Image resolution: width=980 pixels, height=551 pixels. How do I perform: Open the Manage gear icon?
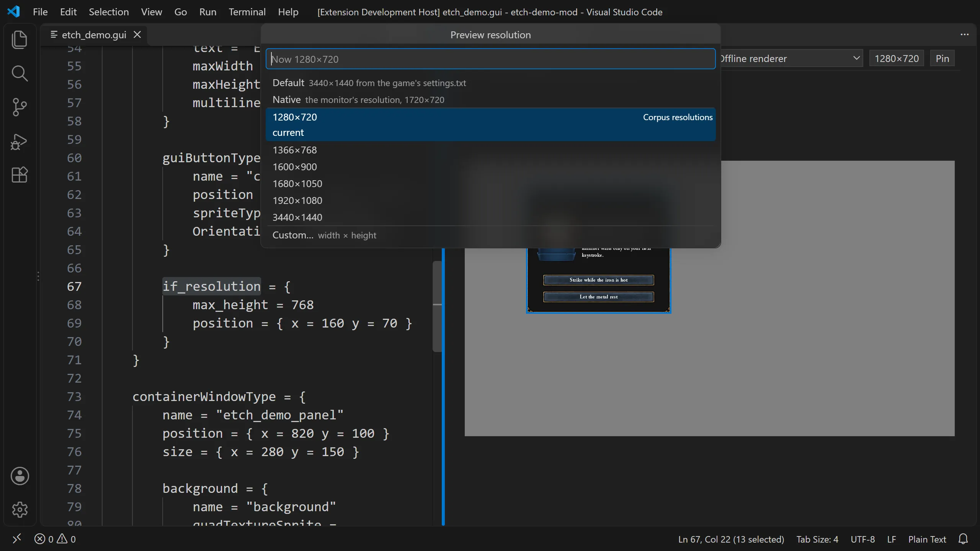click(20, 509)
